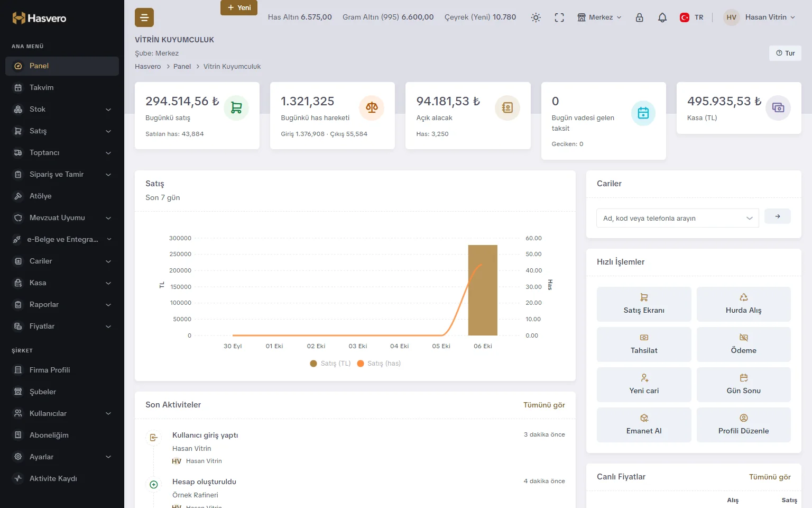Click Tümünü gör in Canlı Fiyatlar

tap(770, 477)
